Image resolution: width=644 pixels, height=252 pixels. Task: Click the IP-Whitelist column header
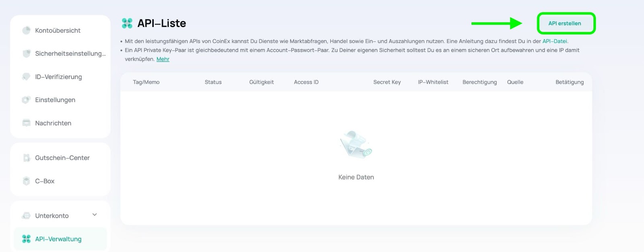[x=433, y=82]
